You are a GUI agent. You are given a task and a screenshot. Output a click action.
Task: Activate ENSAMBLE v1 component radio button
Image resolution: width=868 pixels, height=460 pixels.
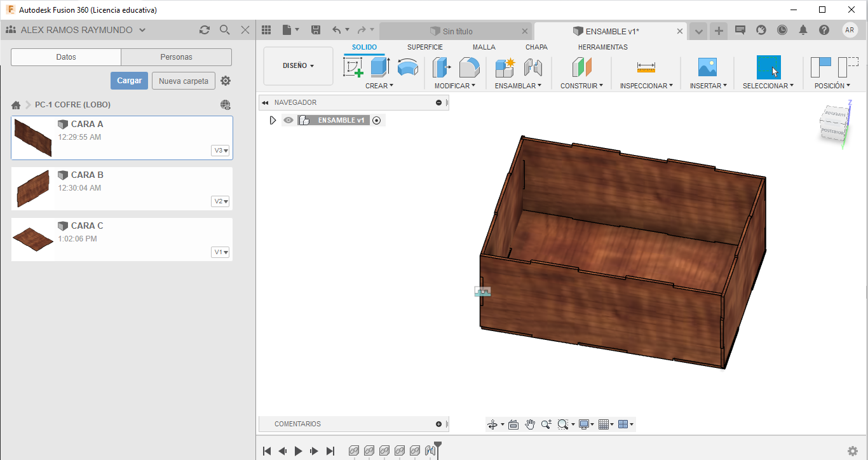click(x=377, y=120)
